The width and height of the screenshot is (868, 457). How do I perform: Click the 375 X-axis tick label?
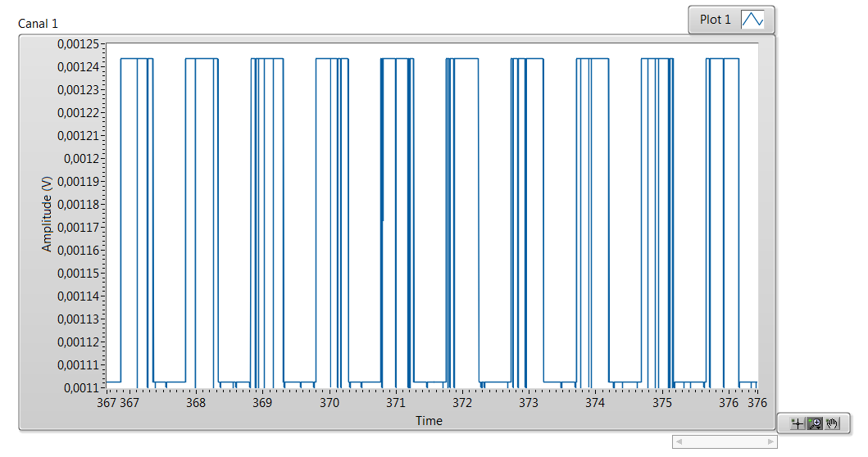pos(662,403)
